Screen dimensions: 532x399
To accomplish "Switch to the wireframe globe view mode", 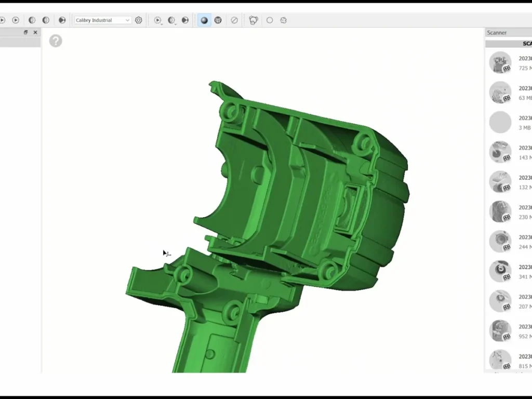I will [218, 20].
